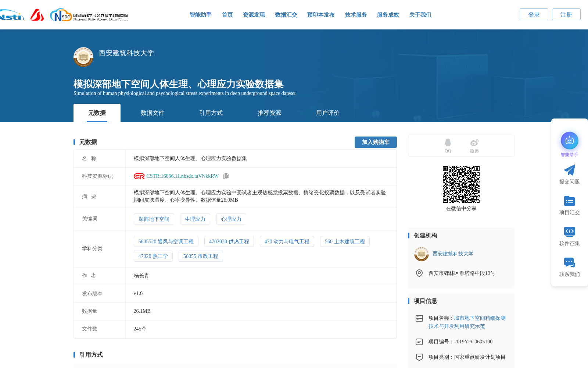Click the 联系我们 chat bubble icon
588x368 pixels.
[570, 262]
